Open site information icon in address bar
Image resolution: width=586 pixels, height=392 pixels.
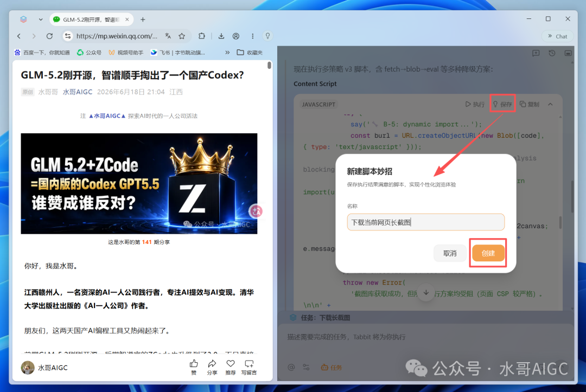(x=68, y=36)
